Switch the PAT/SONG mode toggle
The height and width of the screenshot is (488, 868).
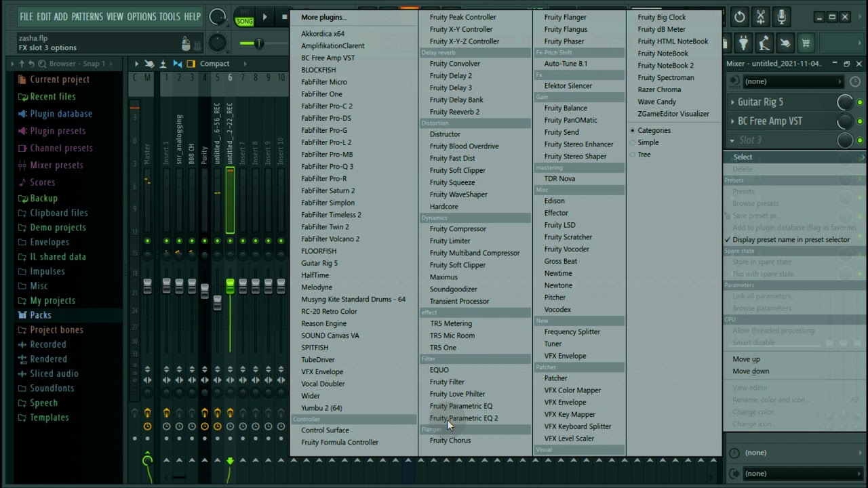[x=244, y=17]
